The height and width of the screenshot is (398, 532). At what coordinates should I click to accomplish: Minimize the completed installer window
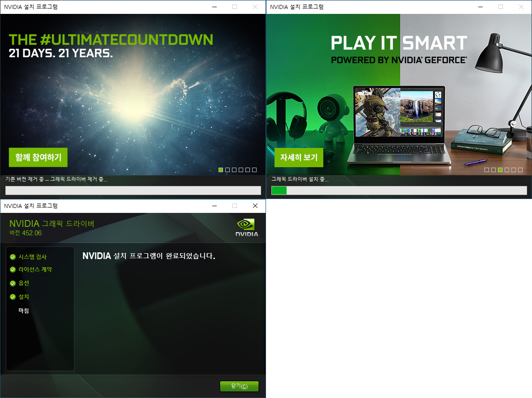point(215,206)
